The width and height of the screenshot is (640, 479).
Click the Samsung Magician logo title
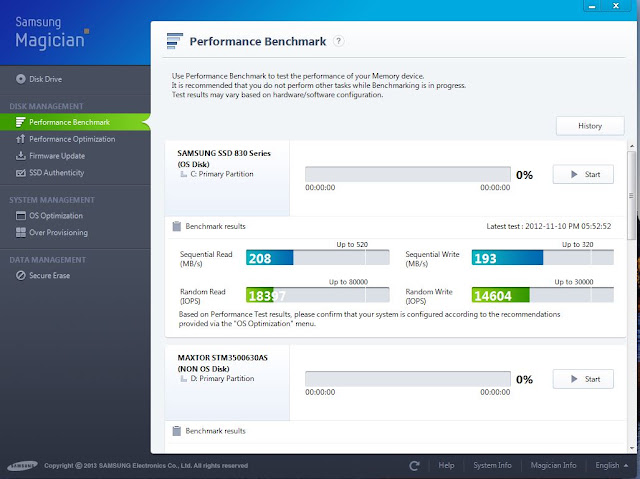tap(50, 33)
